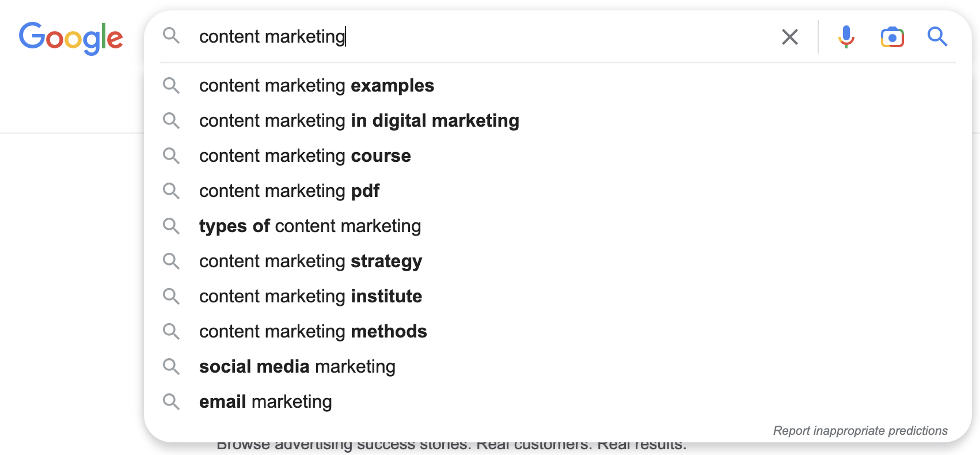The image size is (980, 455).
Task: Open Google Lens image search camera icon
Action: pos(892,37)
